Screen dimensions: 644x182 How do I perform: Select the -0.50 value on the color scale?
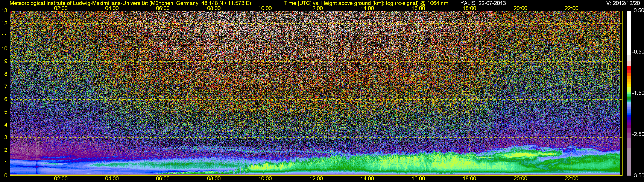click(638, 52)
